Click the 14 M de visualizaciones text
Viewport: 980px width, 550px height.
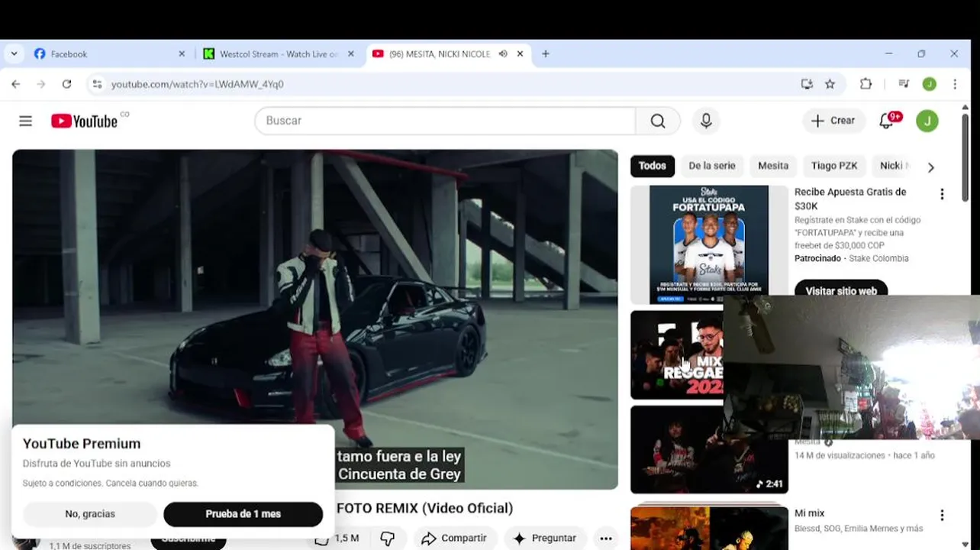click(840, 455)
